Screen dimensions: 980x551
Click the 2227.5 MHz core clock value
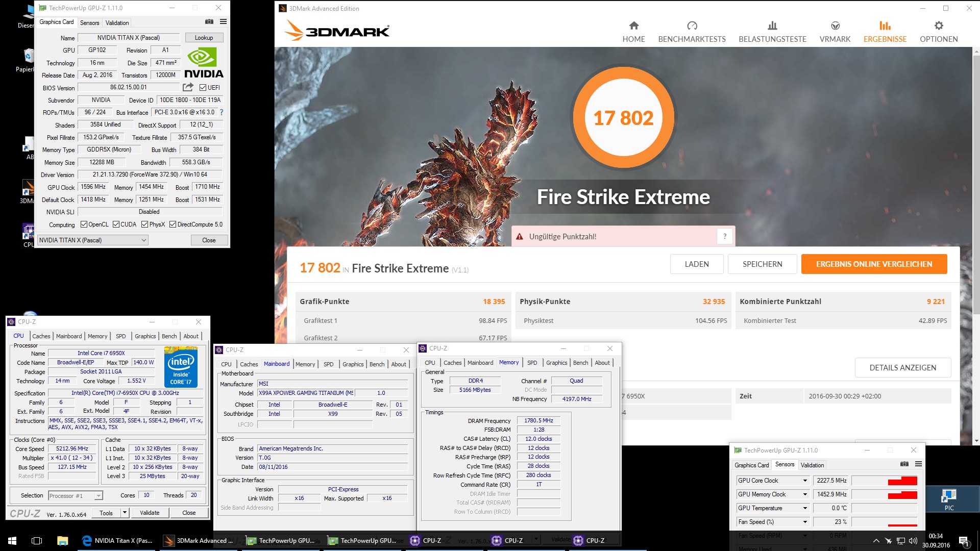tap(831, 481)
